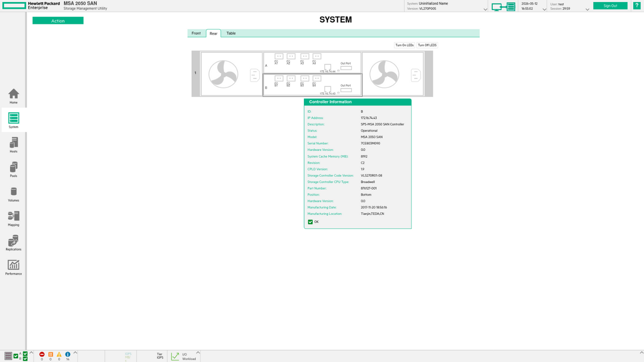The height and width of the screenshot is (362, 644).
Task: Click the connection status computer-to-storage icon
Action: point(503,6)
